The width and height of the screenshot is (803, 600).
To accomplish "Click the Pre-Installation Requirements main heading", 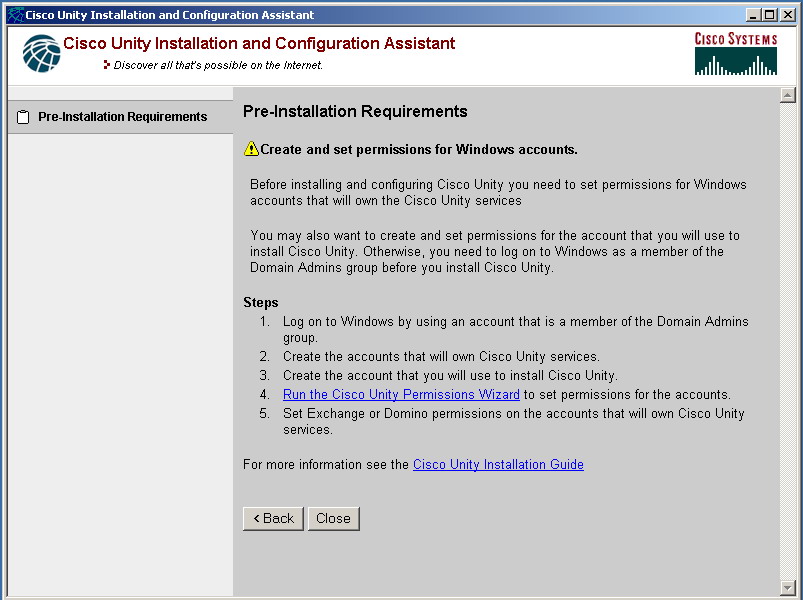I will point(355,112).
